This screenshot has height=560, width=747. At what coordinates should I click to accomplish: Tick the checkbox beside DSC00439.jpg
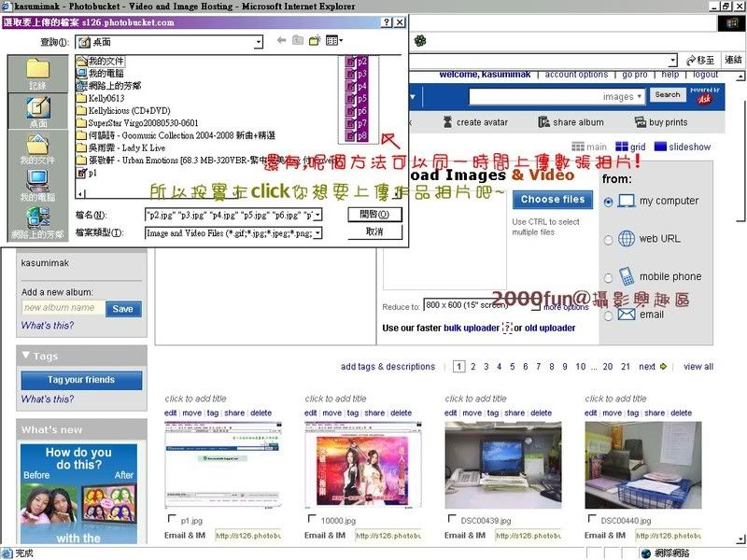click(x=450, y=520)
